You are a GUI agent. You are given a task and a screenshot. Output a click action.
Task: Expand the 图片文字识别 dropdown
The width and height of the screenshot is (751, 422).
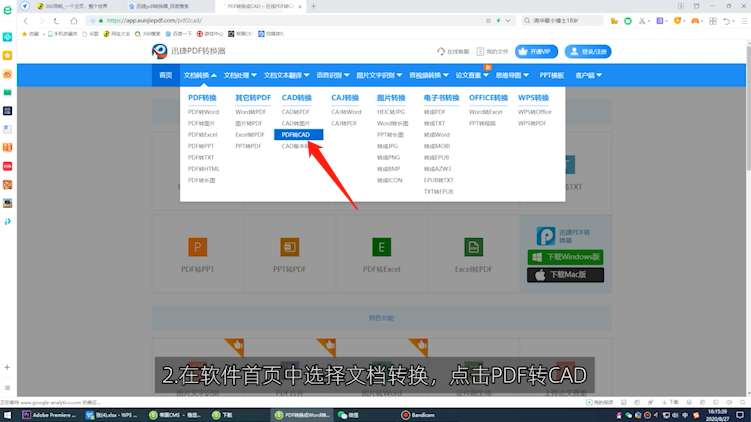(x=379, y=75)
